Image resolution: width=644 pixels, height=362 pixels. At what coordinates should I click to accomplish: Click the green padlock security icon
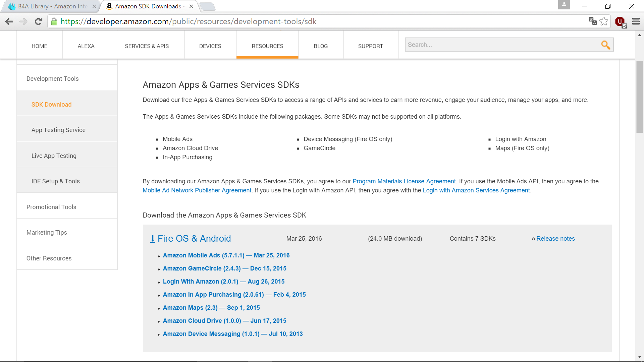pyautogui.click(x=54, y=22)
